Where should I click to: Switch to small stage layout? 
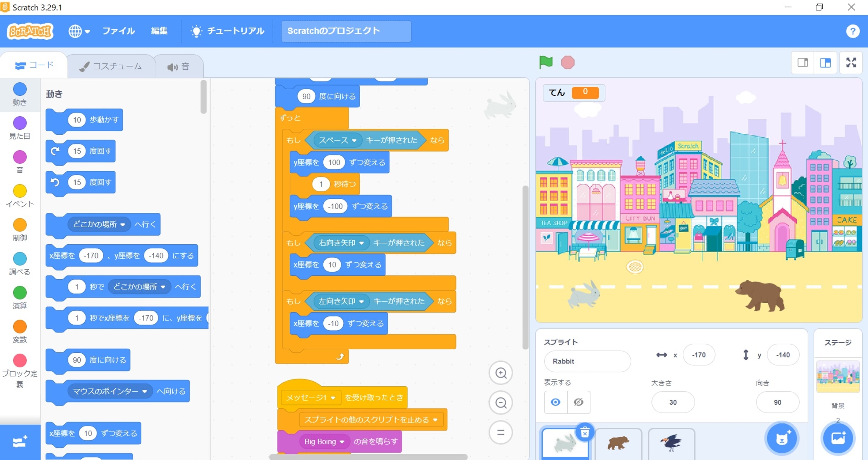[803, 63]
